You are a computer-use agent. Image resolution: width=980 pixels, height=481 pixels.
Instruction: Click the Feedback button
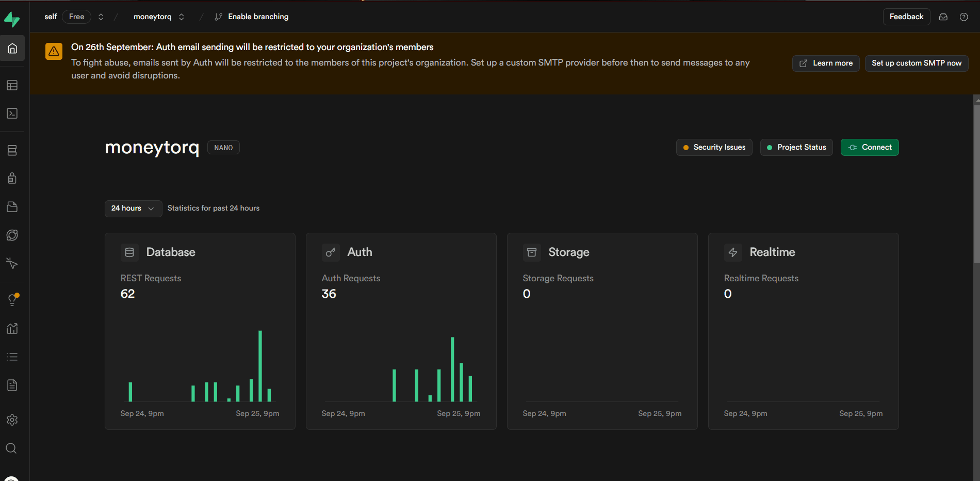click(x=906, y=17)
